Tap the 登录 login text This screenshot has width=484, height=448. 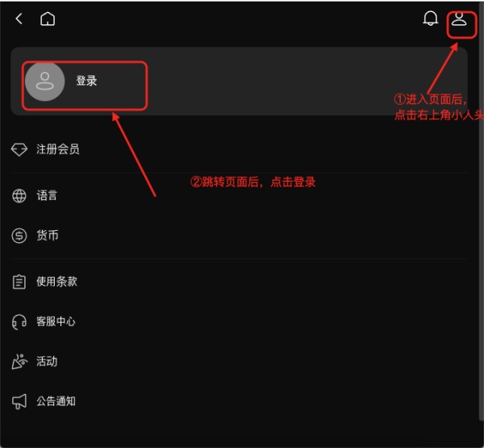[x=87, y=81]
